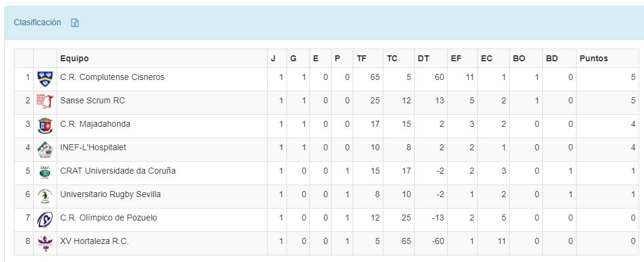Click the Puntos column header
The width and height of the screenshot is (644, 262).
pos(593,58)
